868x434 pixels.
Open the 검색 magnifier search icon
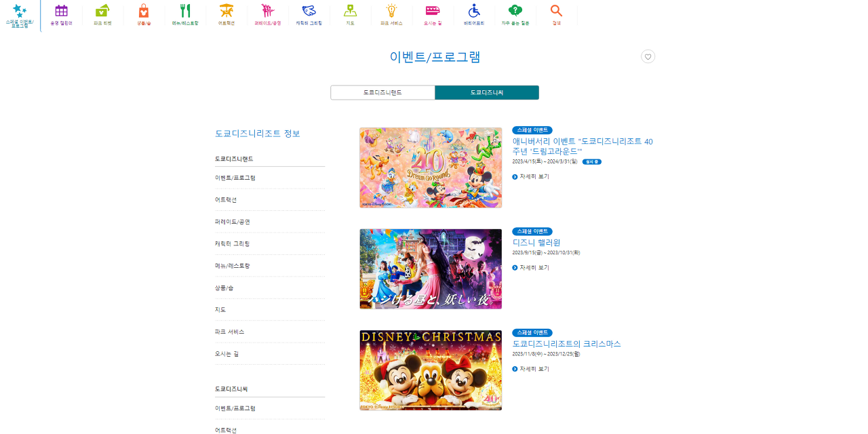click(556, 14)
